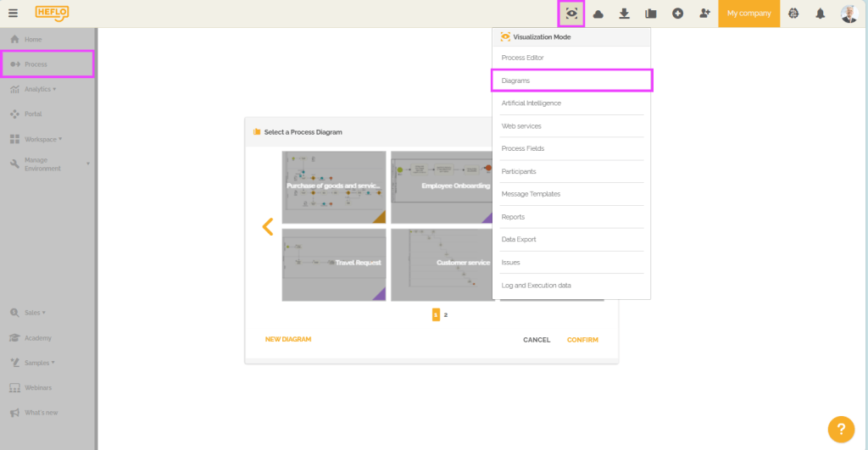Screen dimensions: 868x450
Task: Open the hamburger menu icon
Action: (13, 14)
